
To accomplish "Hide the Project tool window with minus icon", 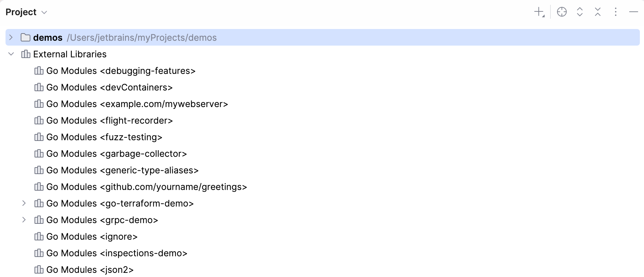I will pos(634,12).
